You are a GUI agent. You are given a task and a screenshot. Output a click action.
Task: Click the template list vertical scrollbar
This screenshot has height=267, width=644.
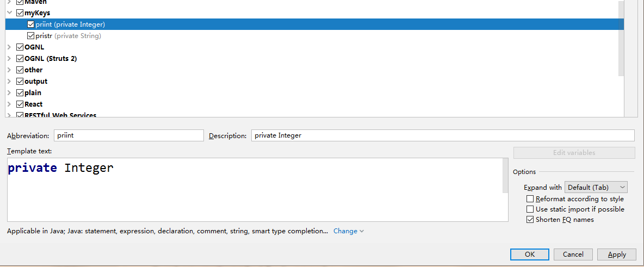(621, 38)
